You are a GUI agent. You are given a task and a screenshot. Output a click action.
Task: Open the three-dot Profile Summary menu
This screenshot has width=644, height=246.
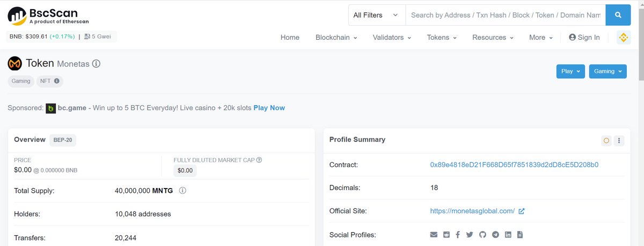619,140
